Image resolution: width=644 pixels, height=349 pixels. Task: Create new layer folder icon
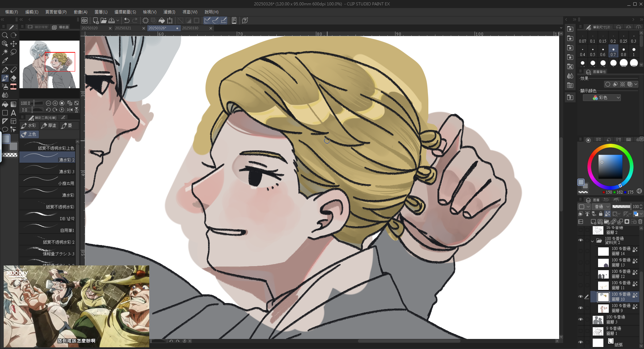coord(607,221)
